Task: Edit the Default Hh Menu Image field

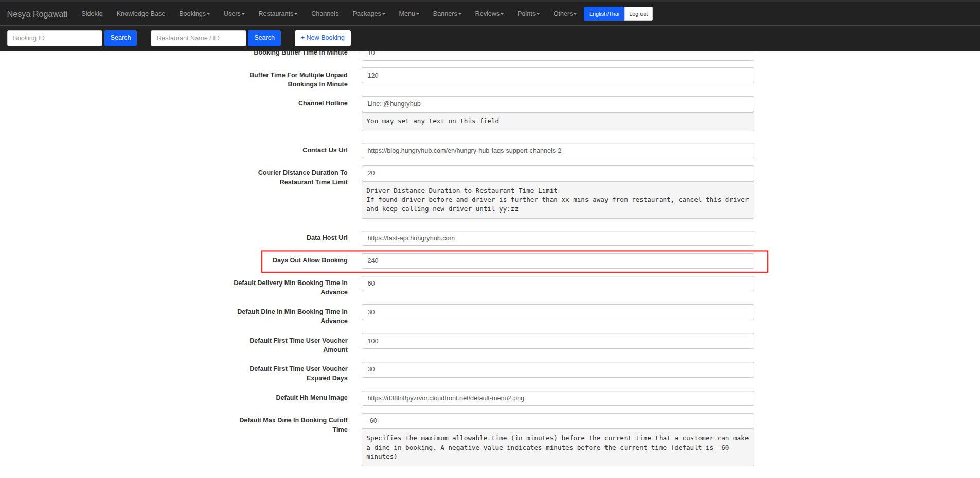Action: (557, 398)
